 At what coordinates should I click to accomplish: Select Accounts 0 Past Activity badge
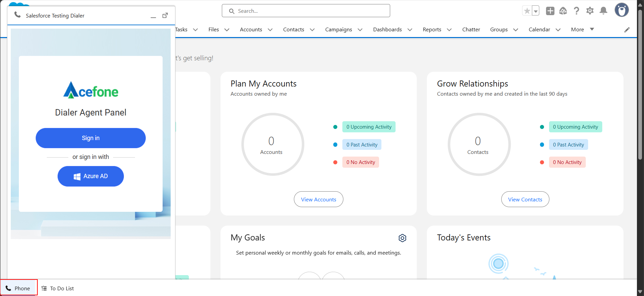click(362, 145)
